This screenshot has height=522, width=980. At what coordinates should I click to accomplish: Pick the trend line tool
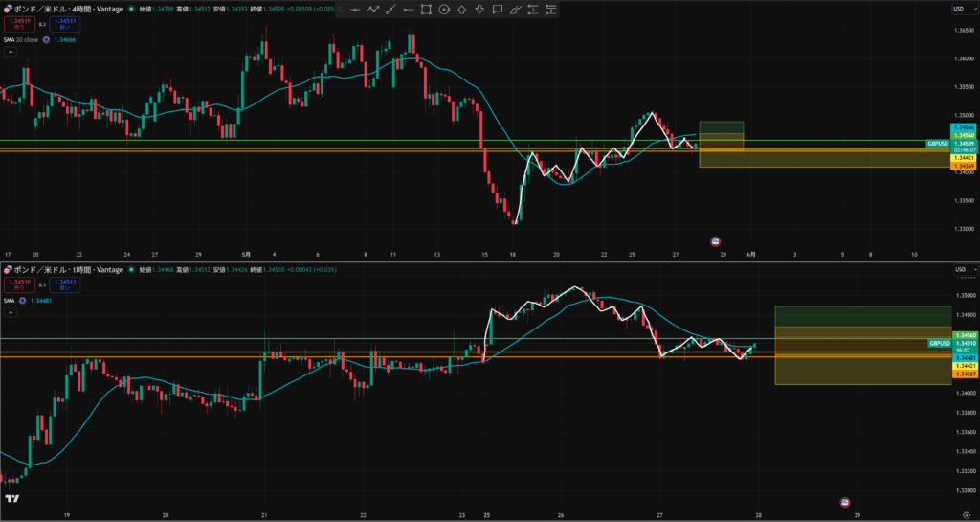pyautogui.click(x=390, y=10)
